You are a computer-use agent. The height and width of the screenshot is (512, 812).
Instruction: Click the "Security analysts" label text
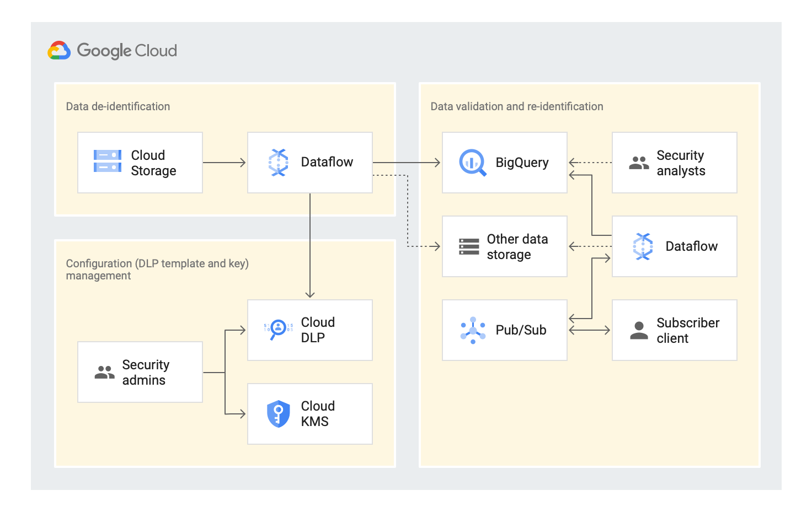tap(681, 163)
